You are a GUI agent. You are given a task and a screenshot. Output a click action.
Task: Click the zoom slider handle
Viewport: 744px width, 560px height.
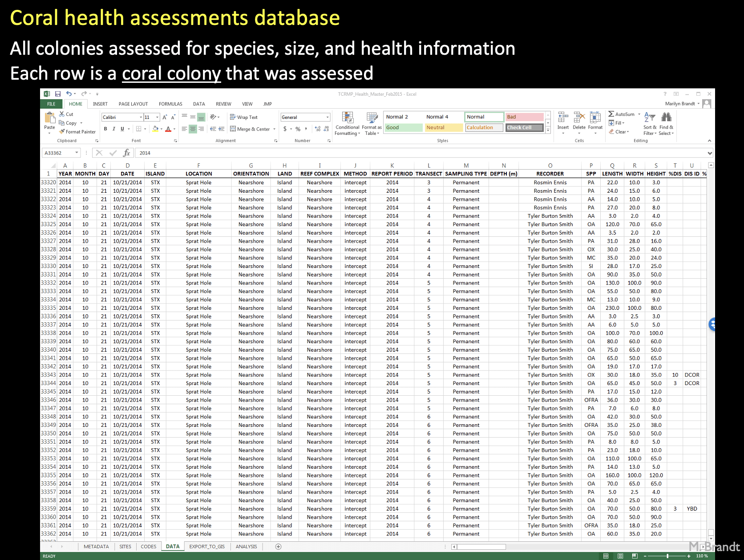[667, 556]
